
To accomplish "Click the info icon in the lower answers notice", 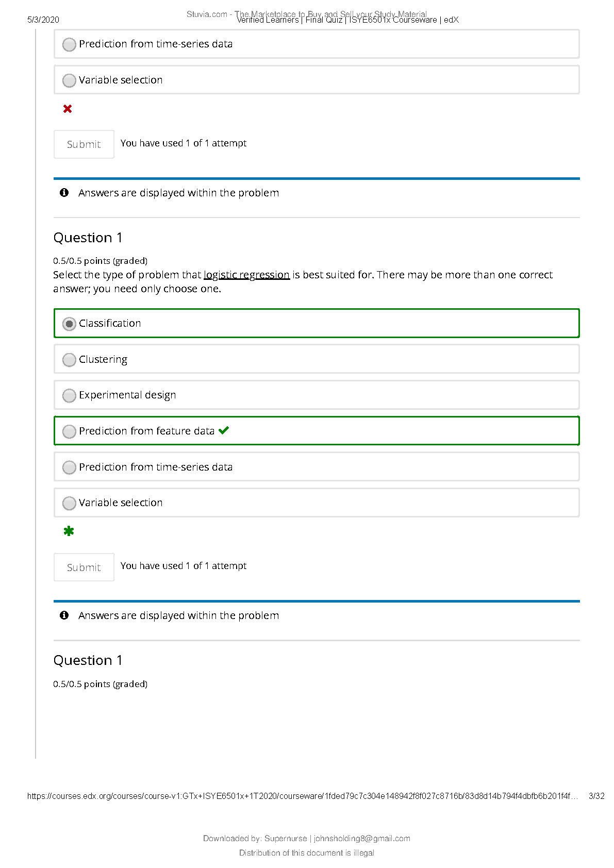I will click(64, 615).
